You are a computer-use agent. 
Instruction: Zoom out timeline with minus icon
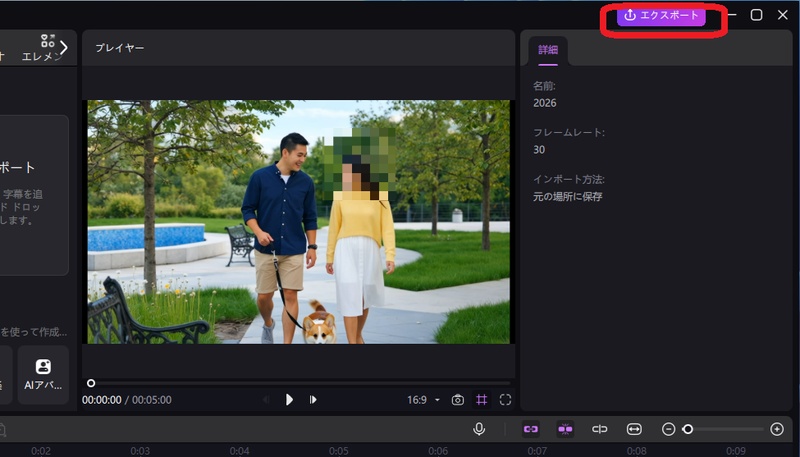(668, 429)
